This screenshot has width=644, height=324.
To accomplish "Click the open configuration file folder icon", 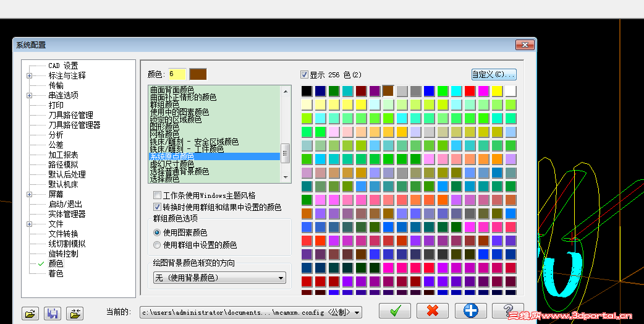I will point(30,313).
